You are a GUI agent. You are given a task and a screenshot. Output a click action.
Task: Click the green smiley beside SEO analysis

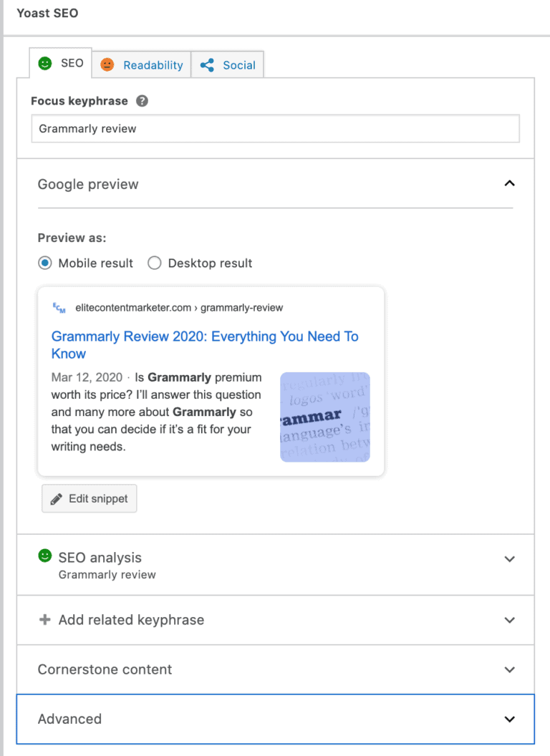pyautogui.click(x=45, y=556)
